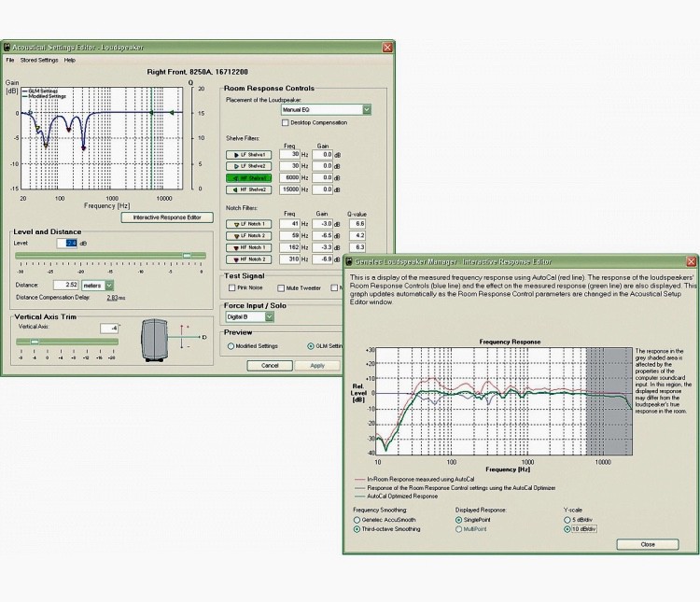Select the HF Notch 1 filter button
The image size is (700, 602).
(248, 247)
